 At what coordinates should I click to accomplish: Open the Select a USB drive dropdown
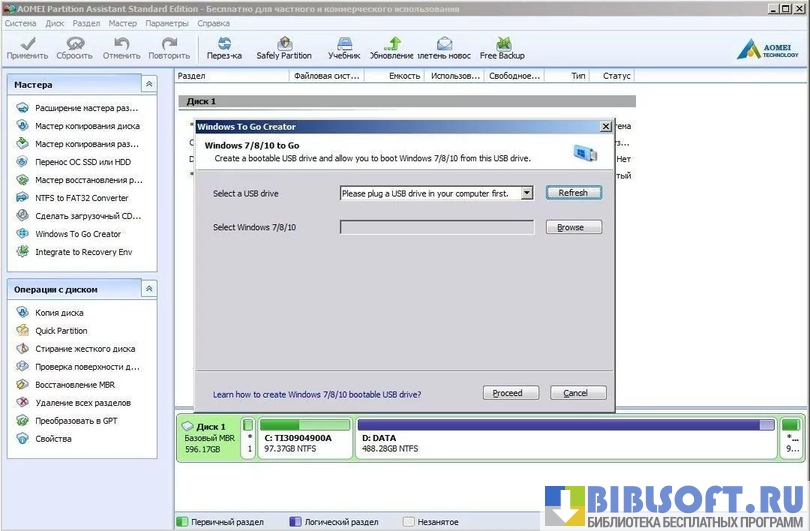(x=527, y=193)
